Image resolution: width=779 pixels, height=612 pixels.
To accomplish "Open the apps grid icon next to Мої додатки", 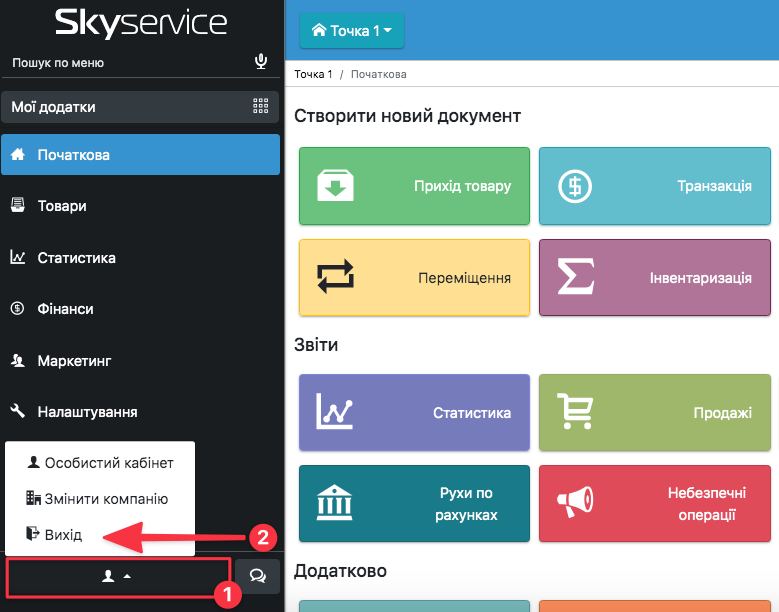I will pyautogui.click(x=261, y=107).
